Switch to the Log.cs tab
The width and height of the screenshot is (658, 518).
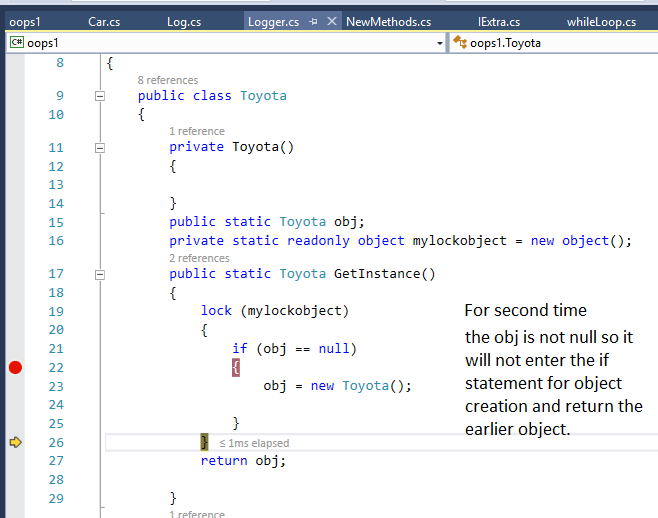coord(183,21)
